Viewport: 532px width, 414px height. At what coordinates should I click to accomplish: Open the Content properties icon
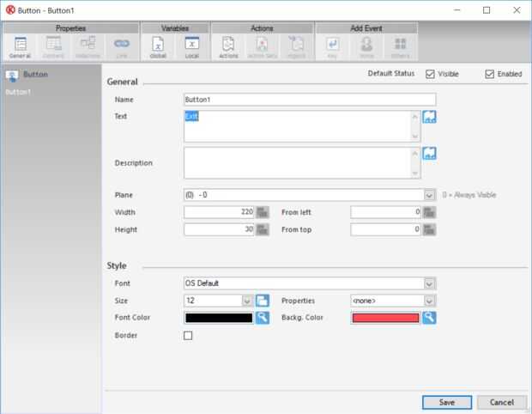(53, 47)
